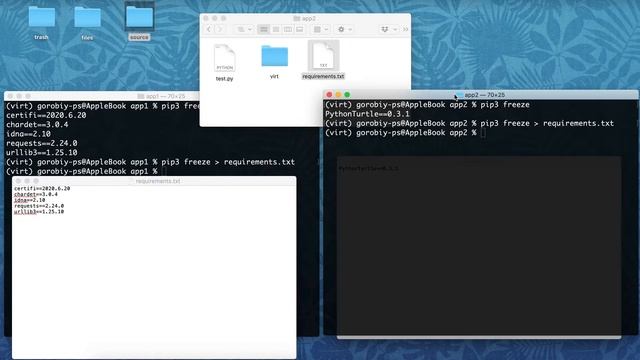Image resolution: width=640 pixels, height=360 pixels.
Task: Open the files folder on the desktop
Action: coord(87,18)
